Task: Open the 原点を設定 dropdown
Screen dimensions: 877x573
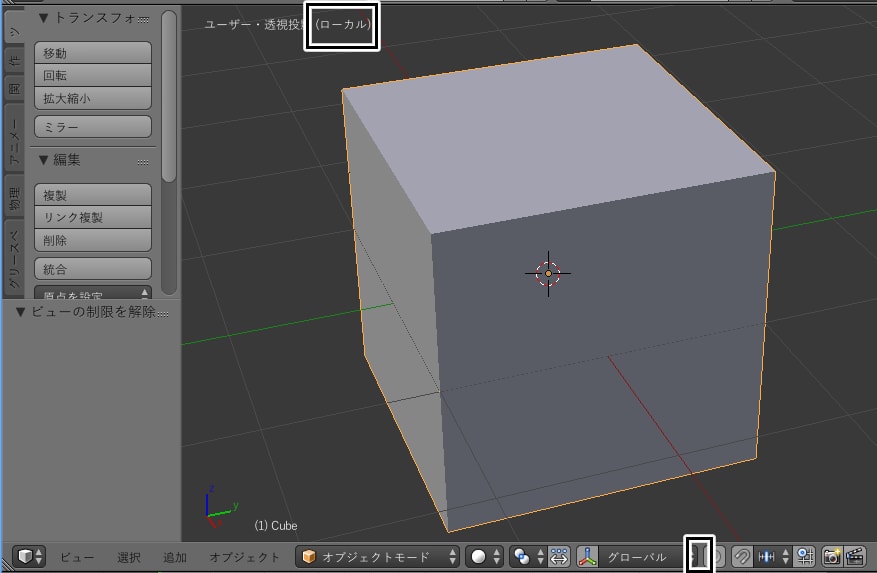Action: pyautogui.click(x=93, y=293)
